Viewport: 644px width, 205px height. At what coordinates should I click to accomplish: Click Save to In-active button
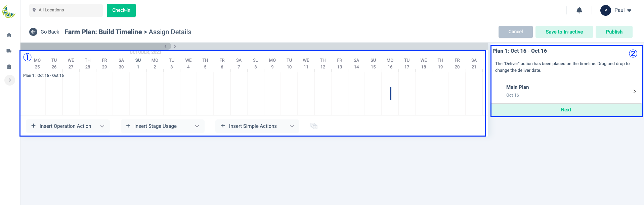click(564, 32)
